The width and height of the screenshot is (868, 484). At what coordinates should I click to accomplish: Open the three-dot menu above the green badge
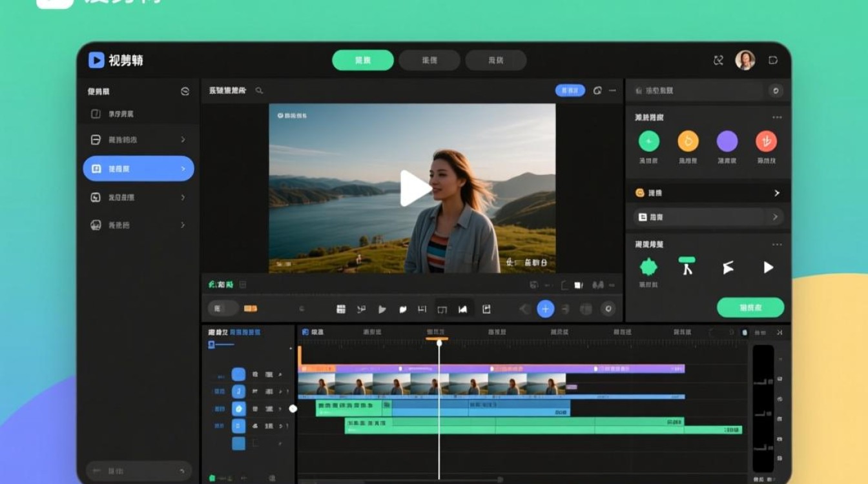[777, 245]
